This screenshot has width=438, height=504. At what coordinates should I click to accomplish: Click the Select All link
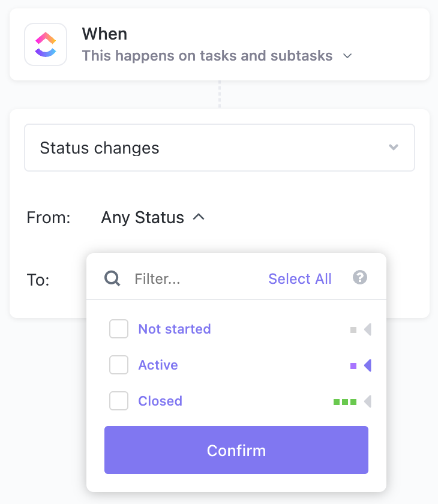[299, 278]
